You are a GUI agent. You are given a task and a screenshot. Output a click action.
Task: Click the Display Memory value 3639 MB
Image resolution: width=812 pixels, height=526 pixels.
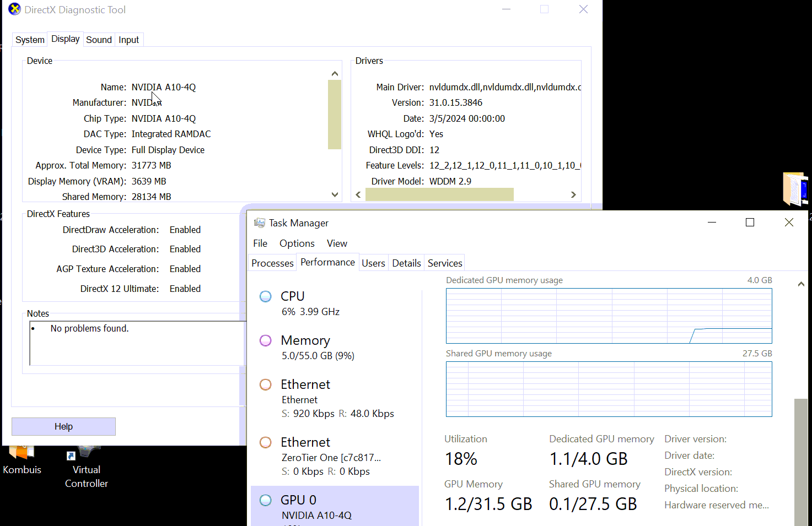[149, 181]
